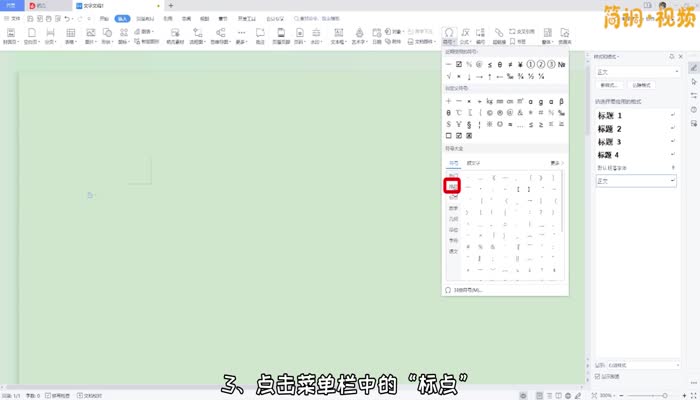Insert the checked box ☑ symbol

coord(459,64)
